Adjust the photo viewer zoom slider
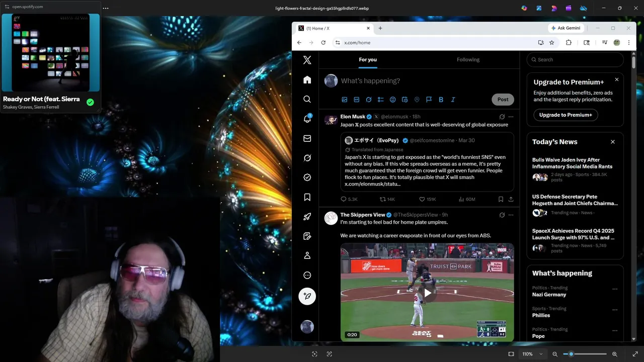This screenshot has height=362, width=644. tap(585, 354)
